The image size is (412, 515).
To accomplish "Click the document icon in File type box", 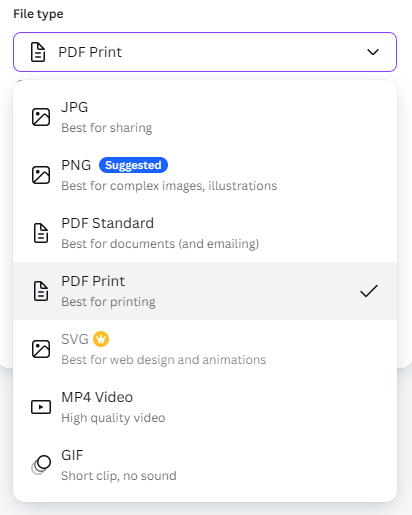I will point(38,52).
